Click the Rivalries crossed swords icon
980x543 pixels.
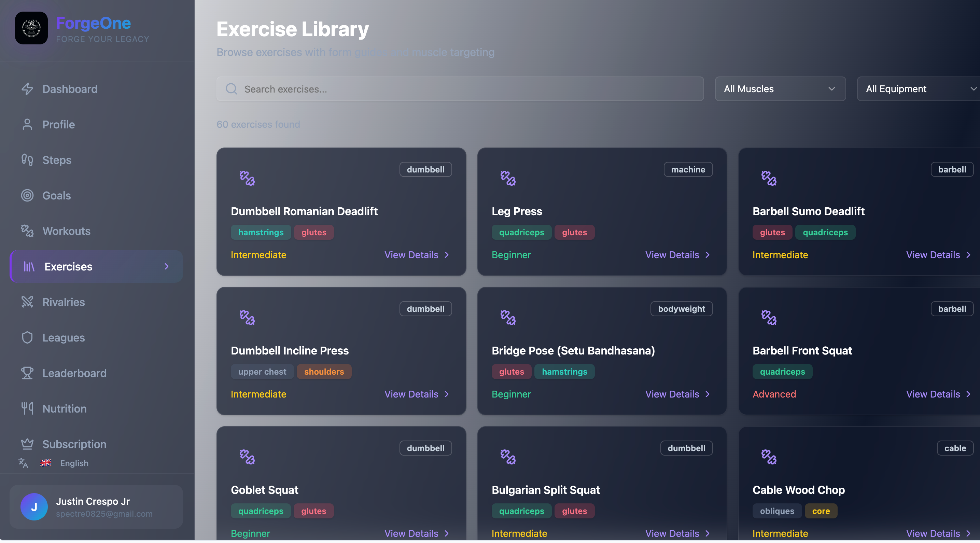pos(27,302)
